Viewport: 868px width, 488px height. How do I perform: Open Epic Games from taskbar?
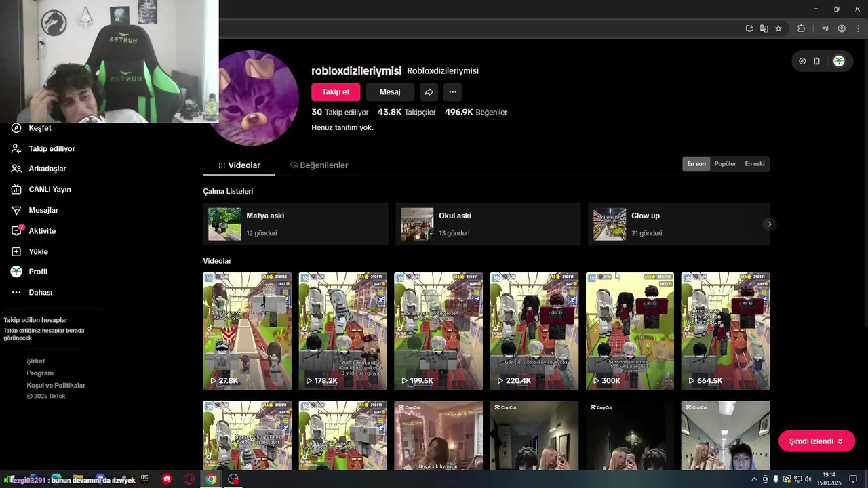tap(144, 479)
